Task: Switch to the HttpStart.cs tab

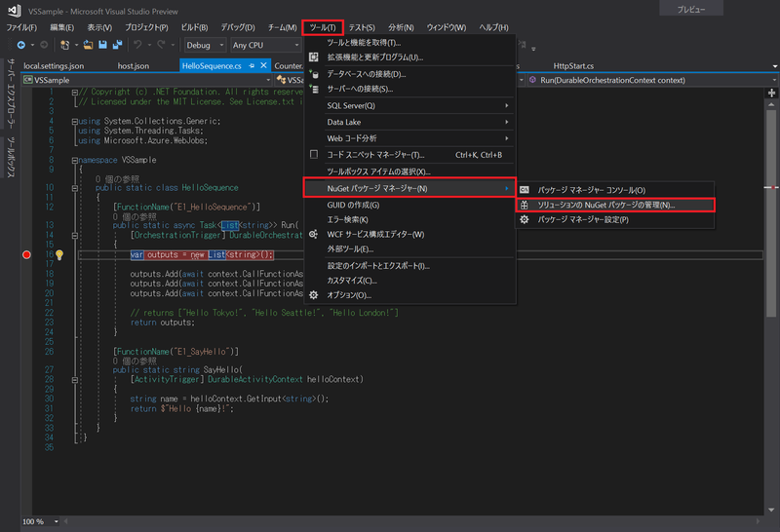Action: [573, 65]
